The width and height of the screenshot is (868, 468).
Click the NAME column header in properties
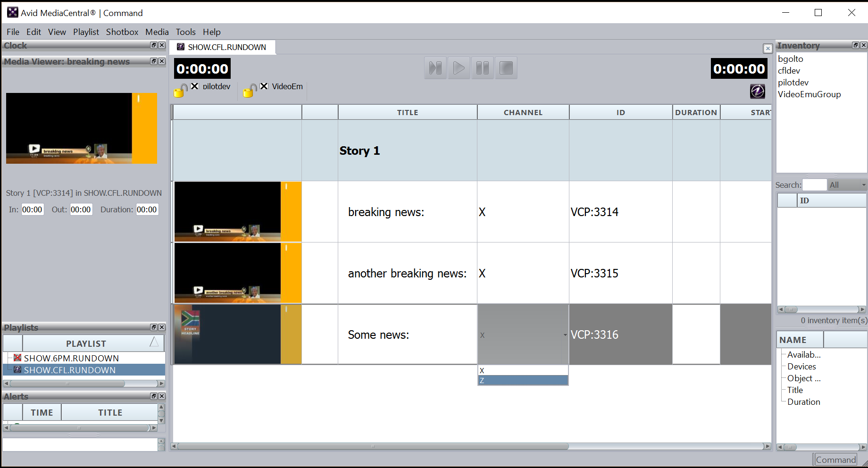(800, 340)
